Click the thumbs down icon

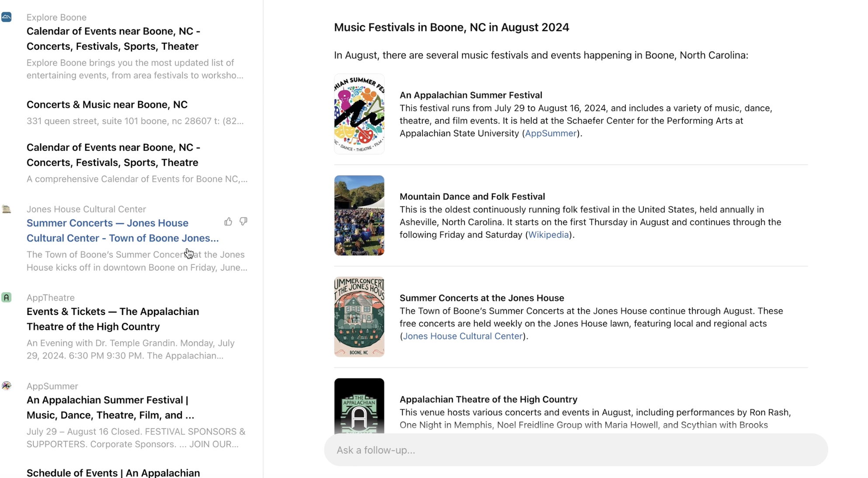(x=243, y=222)
